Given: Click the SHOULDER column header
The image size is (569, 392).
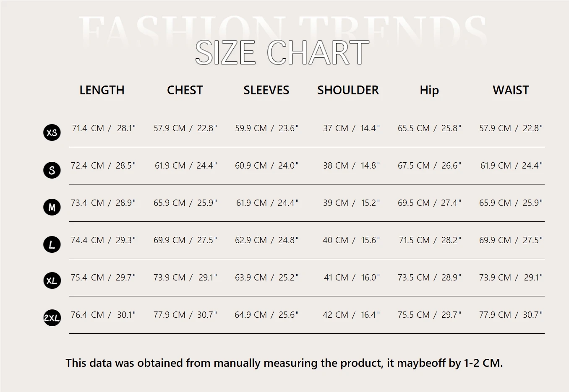Looking at the screenshot, I should pos(348,90).
